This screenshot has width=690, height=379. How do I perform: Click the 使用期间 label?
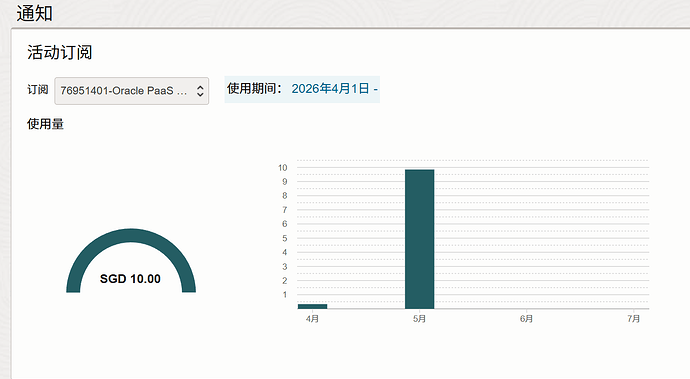[254, 88]
